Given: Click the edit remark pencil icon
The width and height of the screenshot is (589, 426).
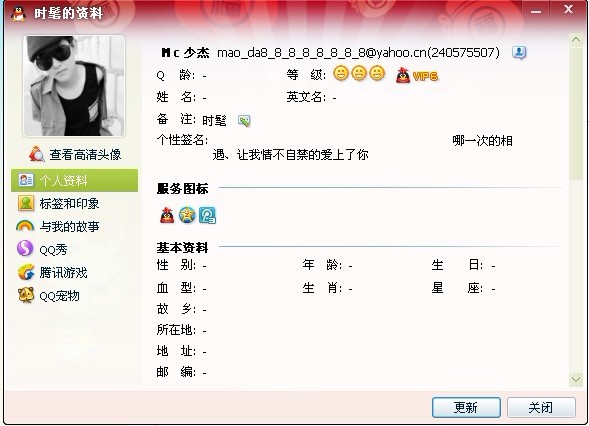Looking at the screenshot, I should [244, 121].
